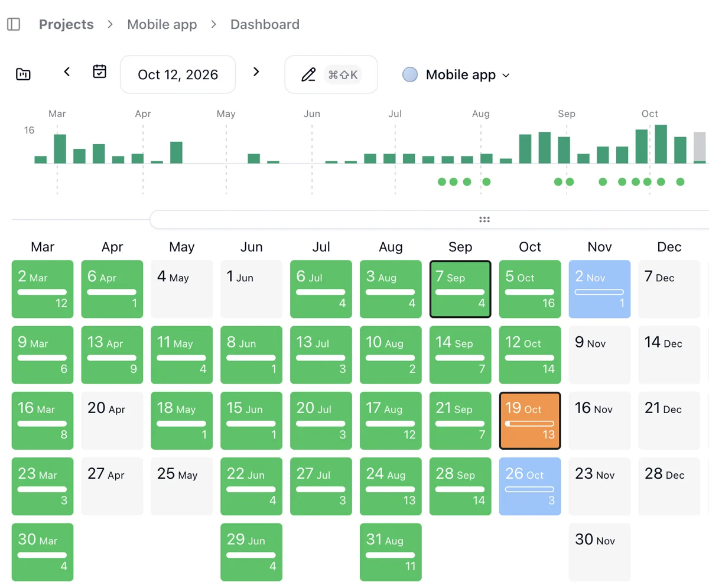Screen dimensions: 709x588
Task: Select the 30 Mar week cell
Action: (43, 551)
